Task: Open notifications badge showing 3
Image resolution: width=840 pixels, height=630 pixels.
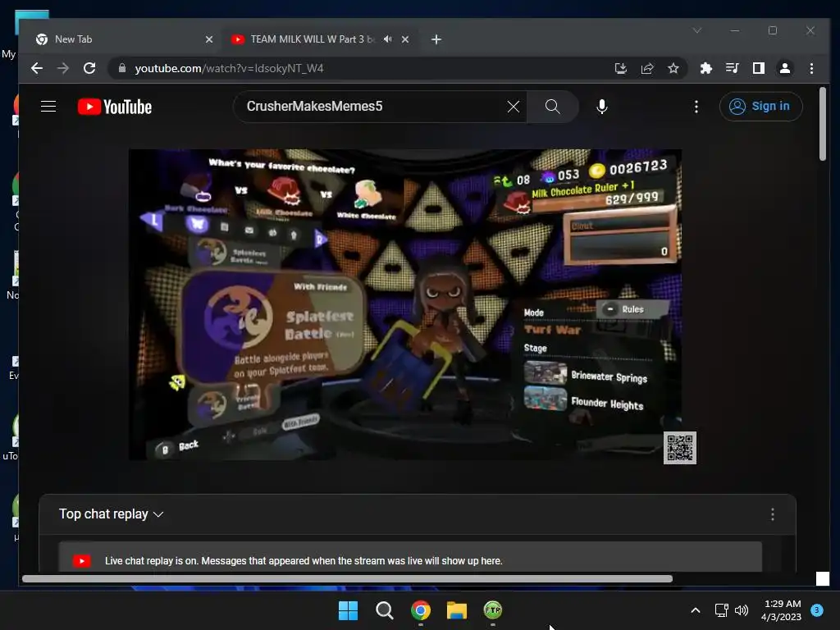Action: point(817,610)
